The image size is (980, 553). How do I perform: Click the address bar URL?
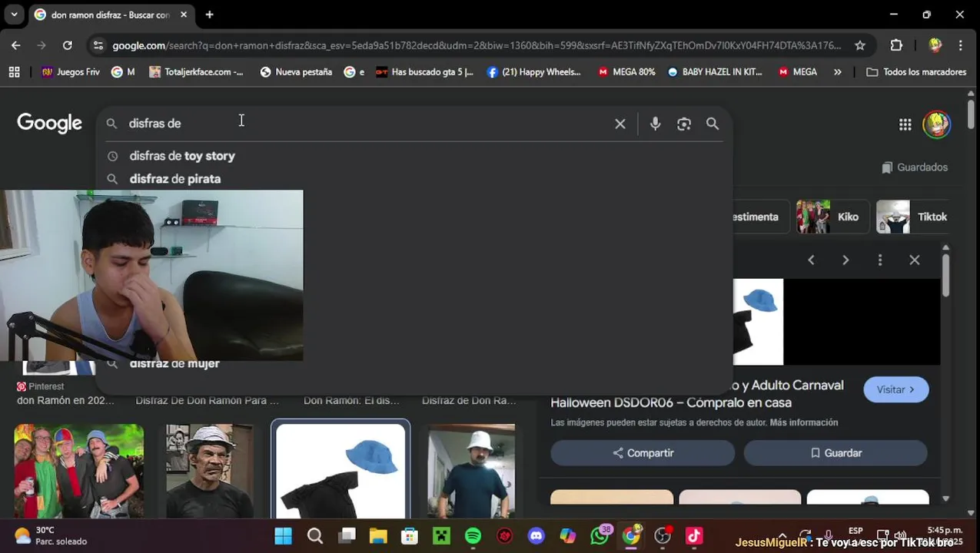click(x=477, y=45)
